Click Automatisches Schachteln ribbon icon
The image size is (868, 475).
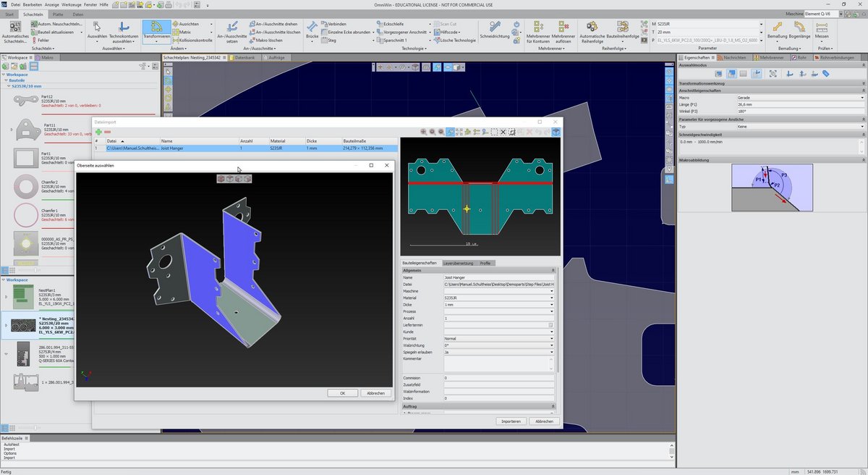pos(15,28)
